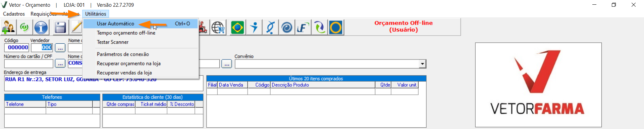This screenshot has height=129, width=644.
Task: Open the Cadastros menu
Action: click(14, 14)
